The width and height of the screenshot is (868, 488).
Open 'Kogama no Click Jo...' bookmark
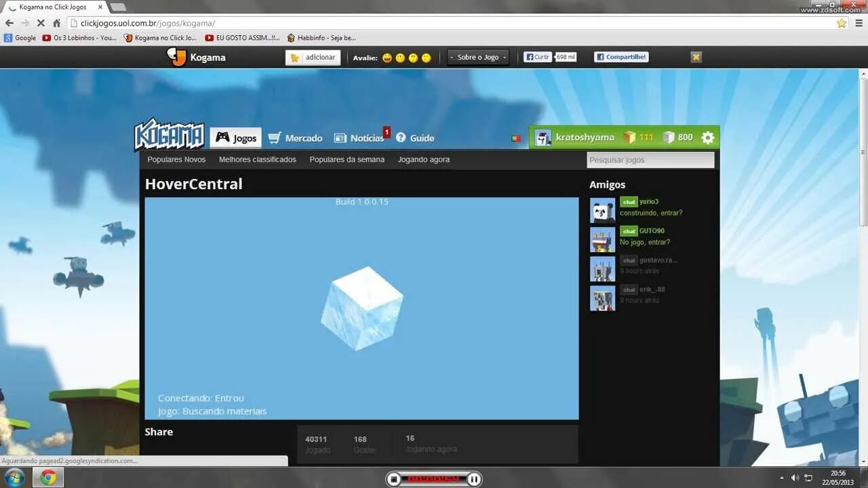[x=160, y=38]
